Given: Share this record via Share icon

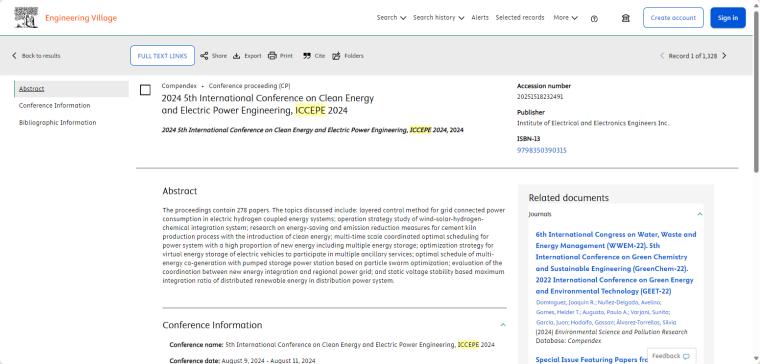Looking at the screenshot, I should (205, 56).
